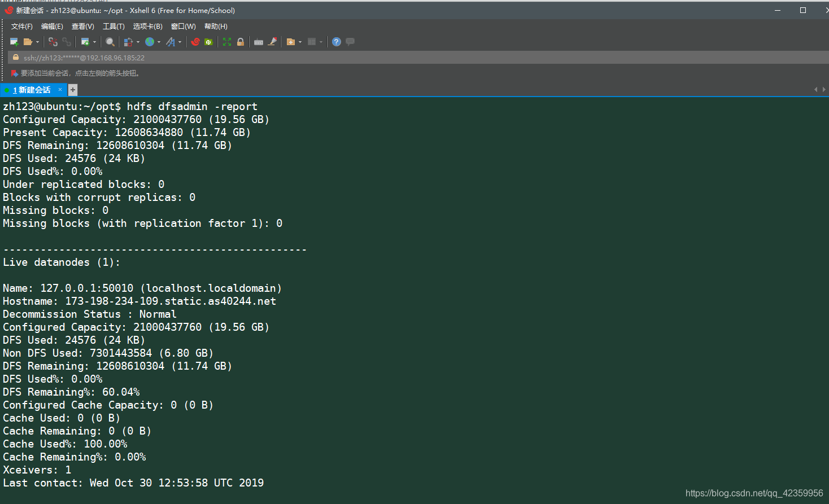829x504 pixels.
Task: Launch Xftp green icon
Action: click(x=208, y=42)
